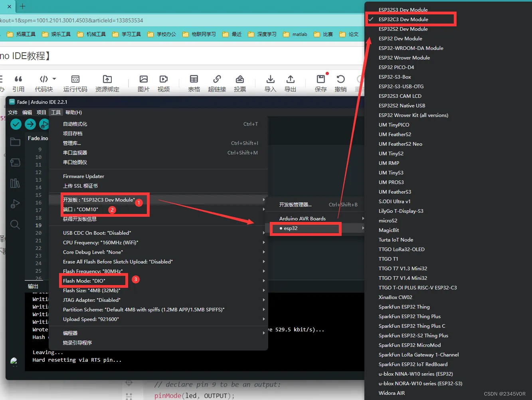Expand Core Debug Level submenu
532x400 pixels.
(x=158, y=252)
